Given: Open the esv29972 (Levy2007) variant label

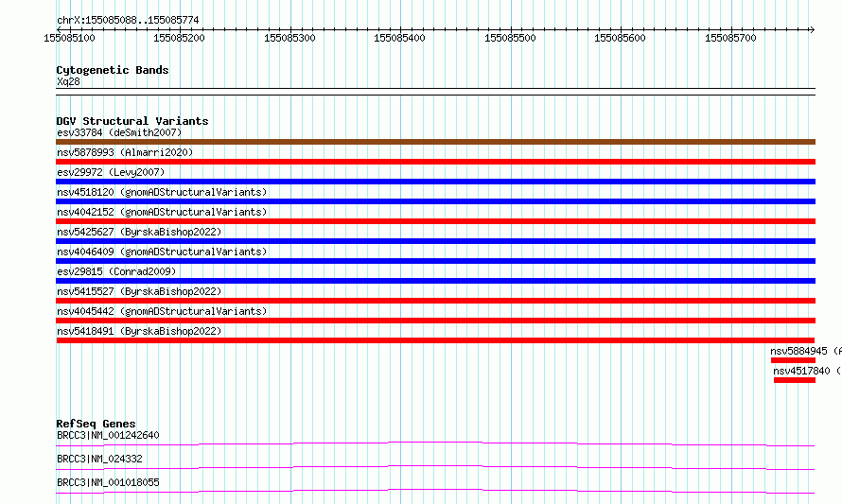Looking at the screenshot, I should coord(111,172).
